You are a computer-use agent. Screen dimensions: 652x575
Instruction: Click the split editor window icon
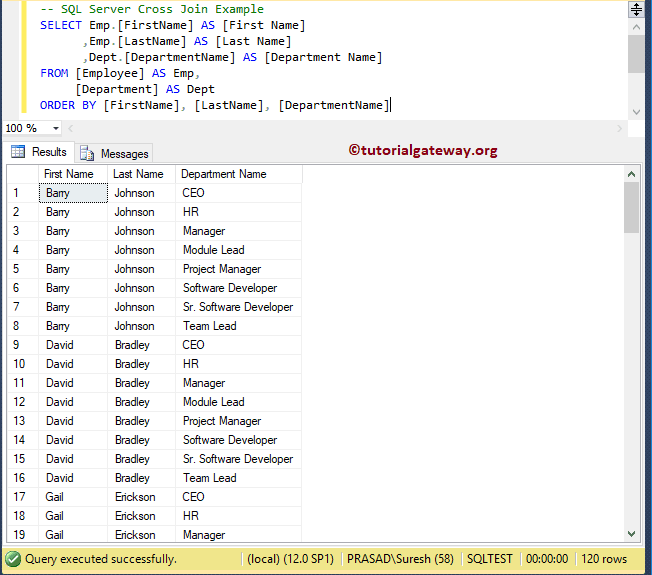[636, 10]
